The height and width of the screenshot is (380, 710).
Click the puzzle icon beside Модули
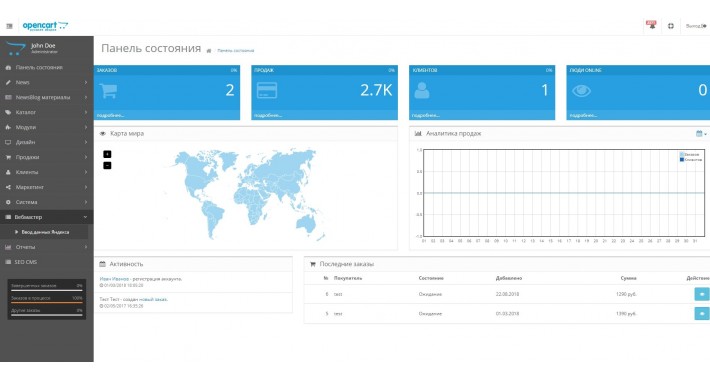coord(8,127)
